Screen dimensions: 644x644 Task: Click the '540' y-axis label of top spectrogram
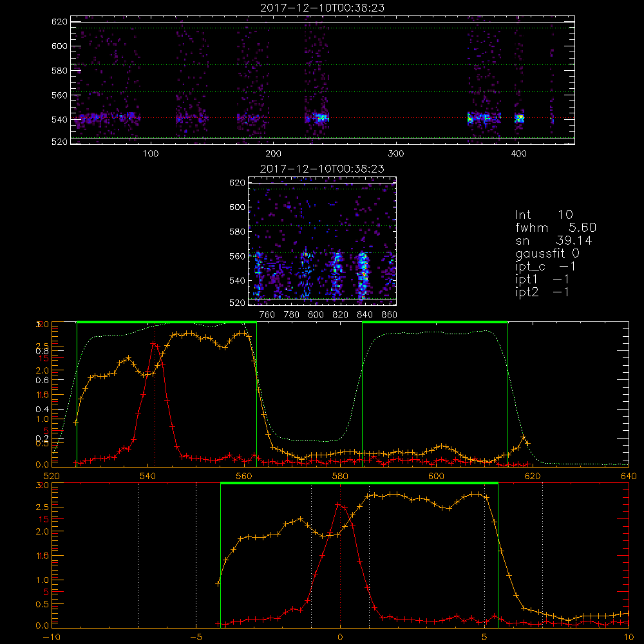[x=59, y=120]
